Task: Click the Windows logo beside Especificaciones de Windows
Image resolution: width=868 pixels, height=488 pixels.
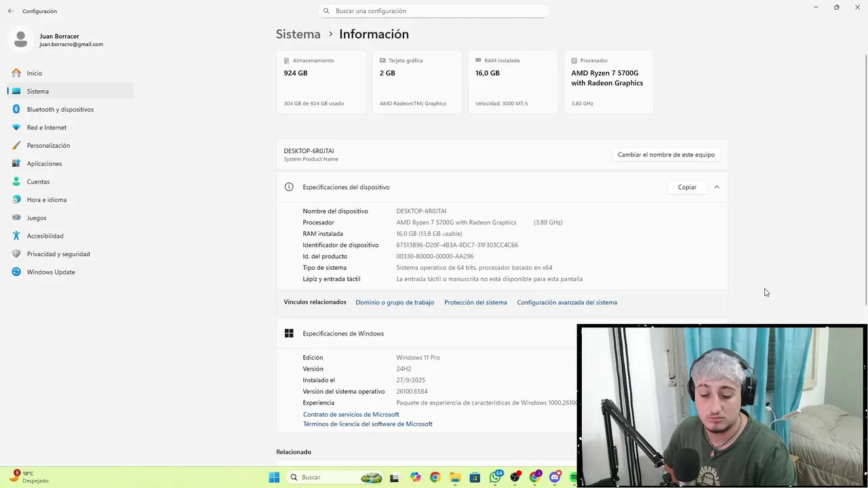Action: [289, 333]
